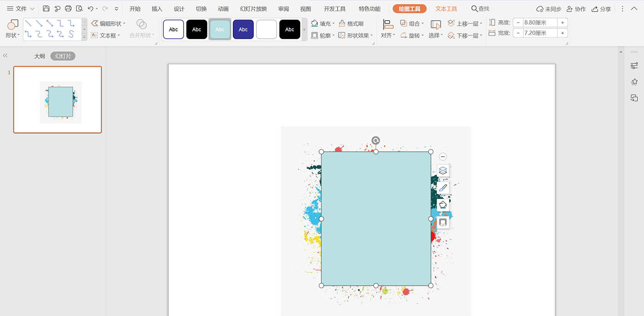The width and height of the screenshot is (644, 316).
Task: Open the 文件 menu dropdown
Action: (x=21, y=9)
